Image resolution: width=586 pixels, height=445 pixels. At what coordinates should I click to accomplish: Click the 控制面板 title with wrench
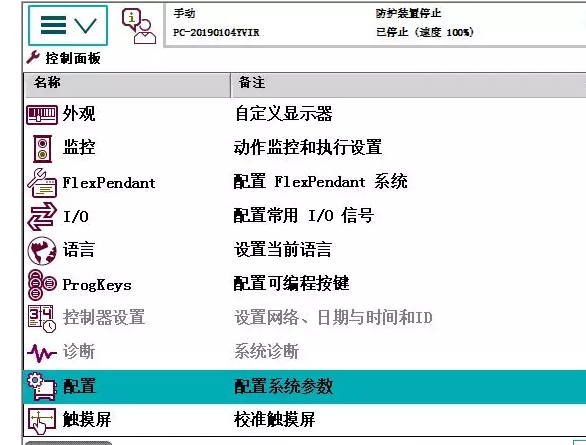64,58
